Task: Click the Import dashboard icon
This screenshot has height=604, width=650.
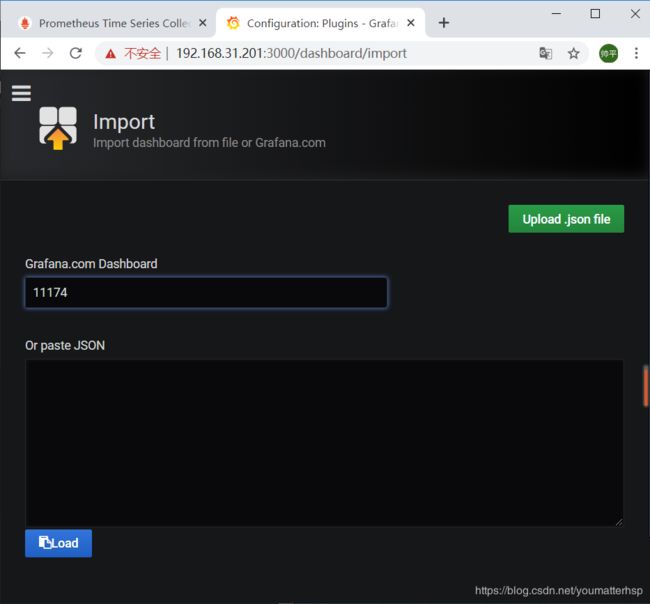Action: [58, 128]
